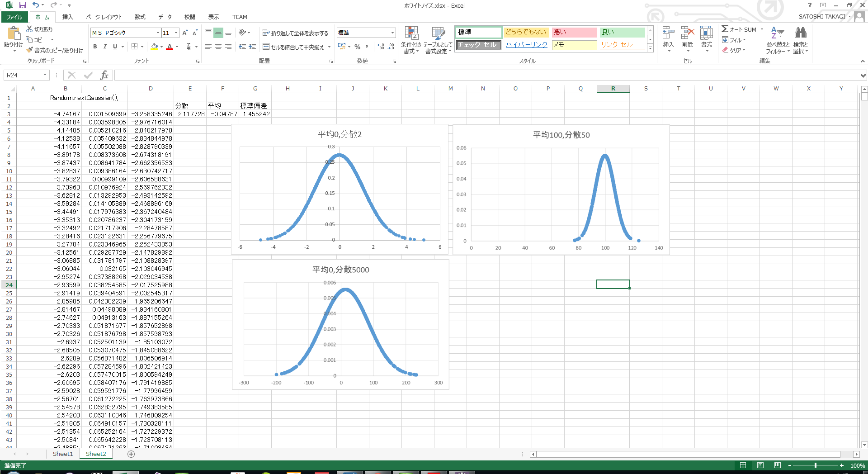Screen dimensions: 868x474
Task: Switch to the Insert (挿入) tab
Action: (x=67, y=17)
